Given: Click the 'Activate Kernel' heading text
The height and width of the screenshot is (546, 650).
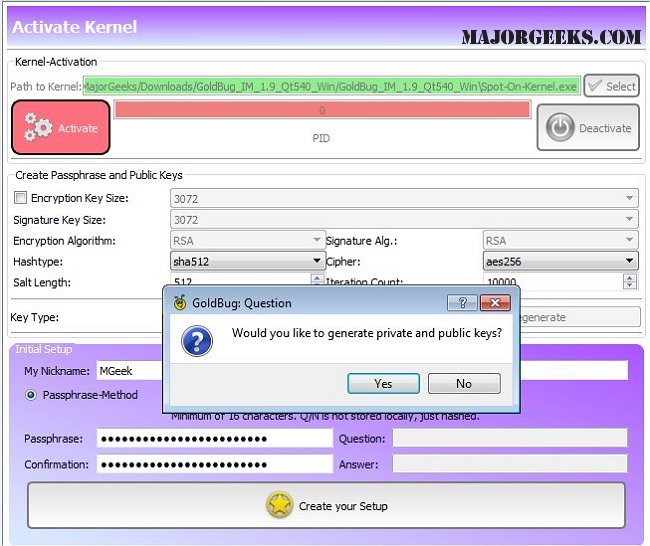Looking at the screenshot, I should click(x=75, y=27).
